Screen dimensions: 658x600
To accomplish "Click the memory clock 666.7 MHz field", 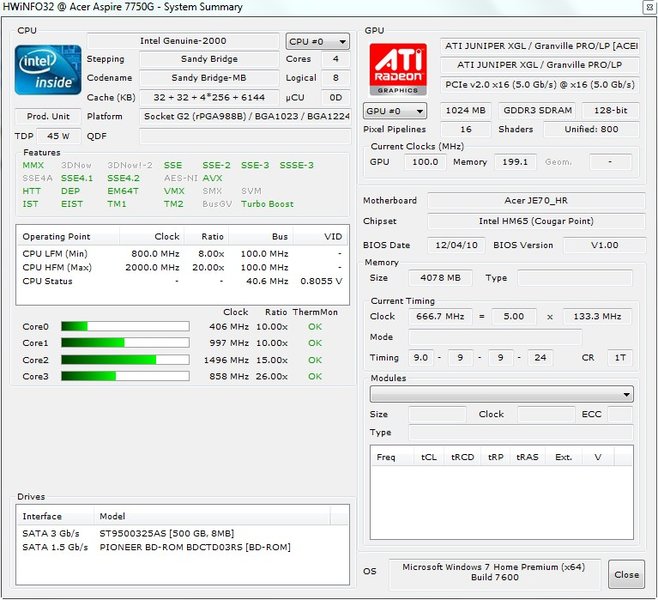I will [440, 316].
